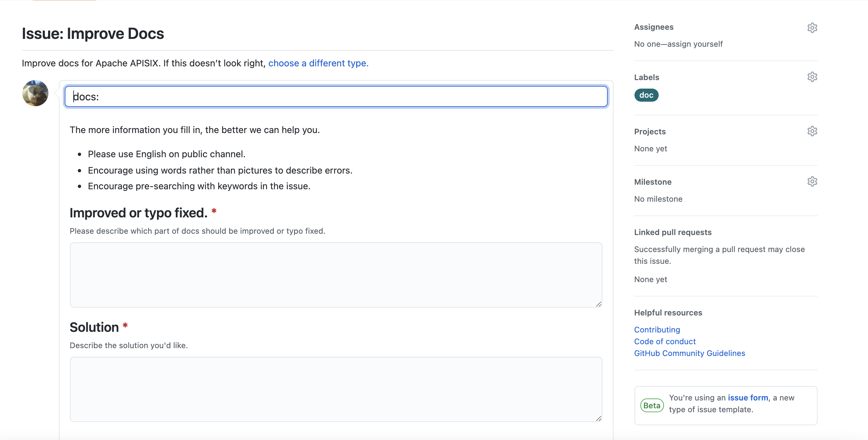
Task: Open GitHub Community Guidelines link
Action: 689,353
